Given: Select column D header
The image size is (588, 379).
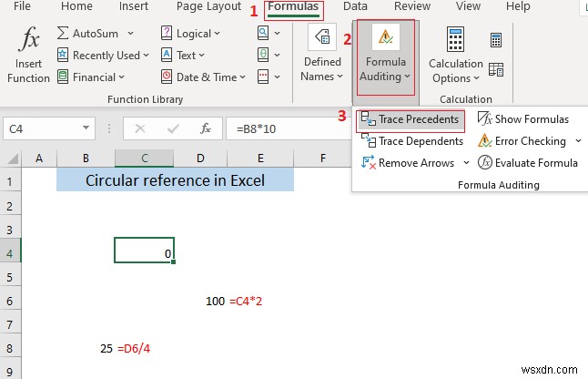Looking at the screenshot, I should click(200, 159).
